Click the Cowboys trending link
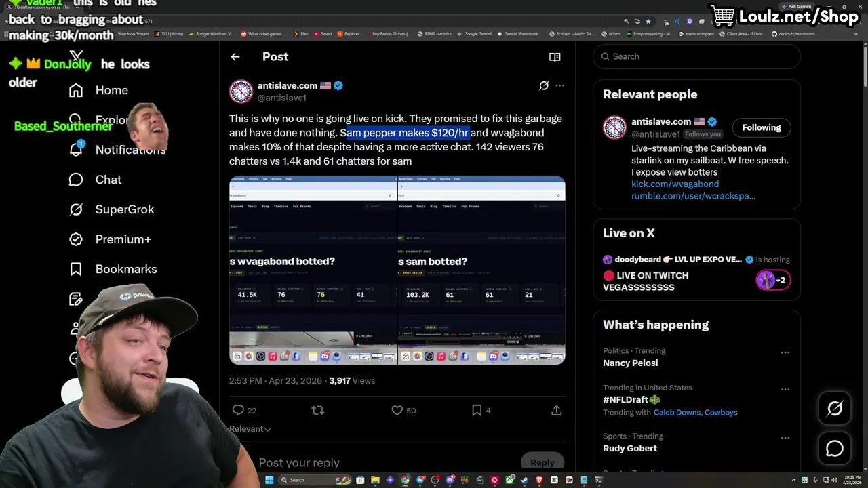 pyautogui.click(x=721, y=412)
